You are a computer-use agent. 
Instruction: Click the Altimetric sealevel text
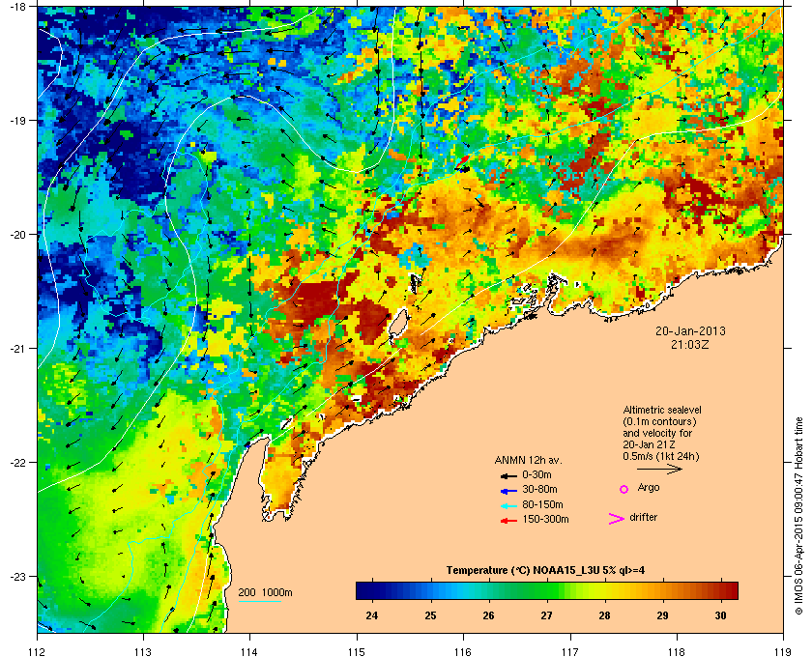click(662, 410)
